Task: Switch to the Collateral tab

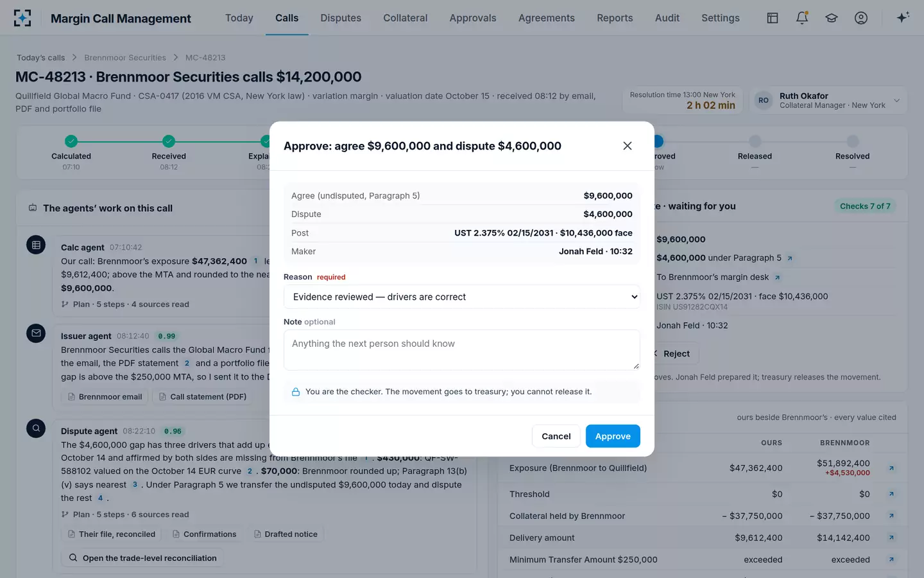Action: tap(406, 18)
